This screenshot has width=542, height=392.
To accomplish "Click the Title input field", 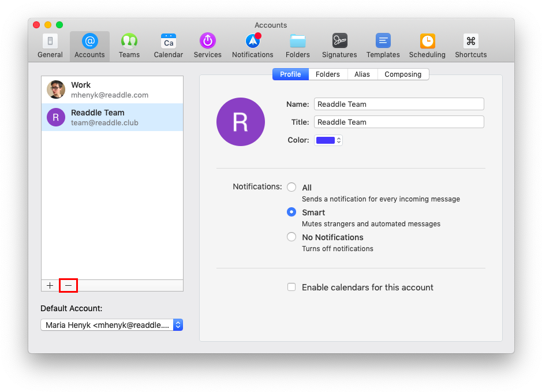I will [x=399, y=122].
